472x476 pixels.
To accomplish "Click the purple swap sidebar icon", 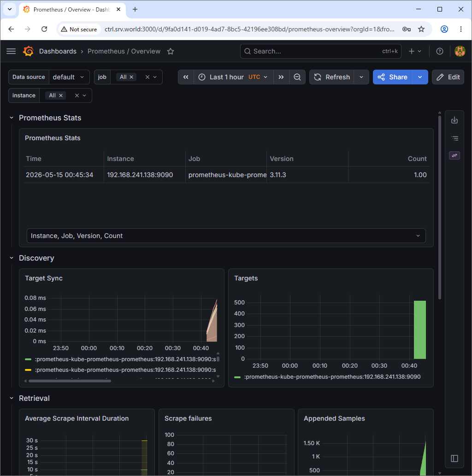I will 454,155.
